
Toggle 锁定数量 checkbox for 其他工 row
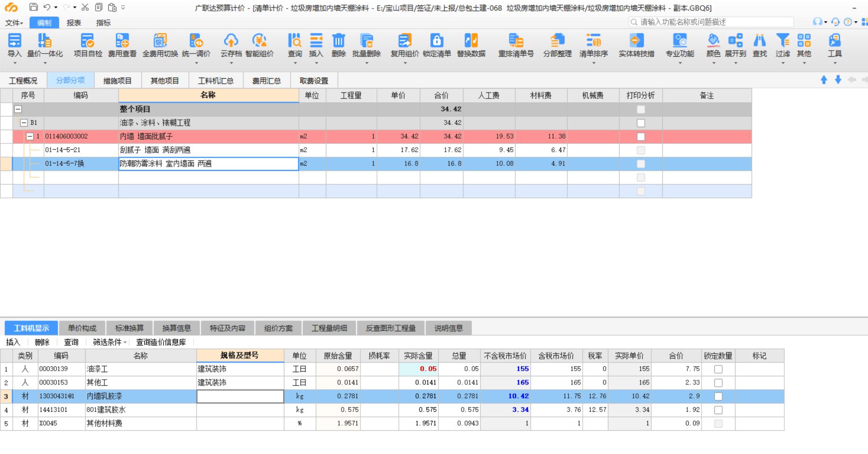coord(718,383)
